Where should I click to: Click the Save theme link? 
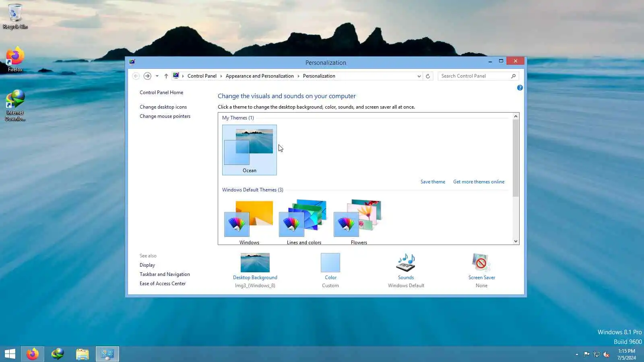pos(433,182)
